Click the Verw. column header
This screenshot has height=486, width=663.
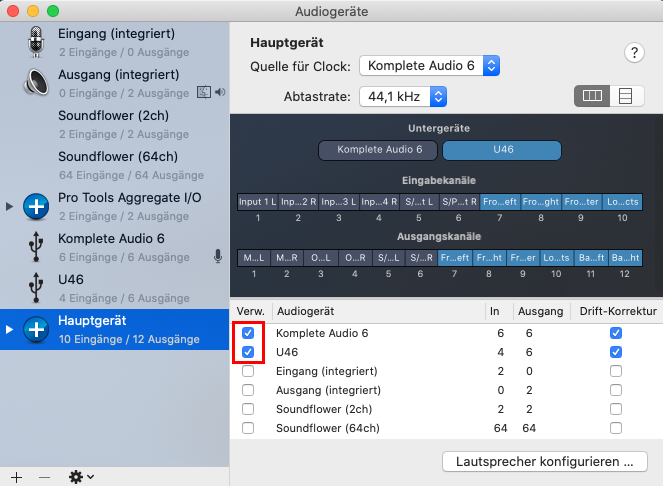pos(251,311)
